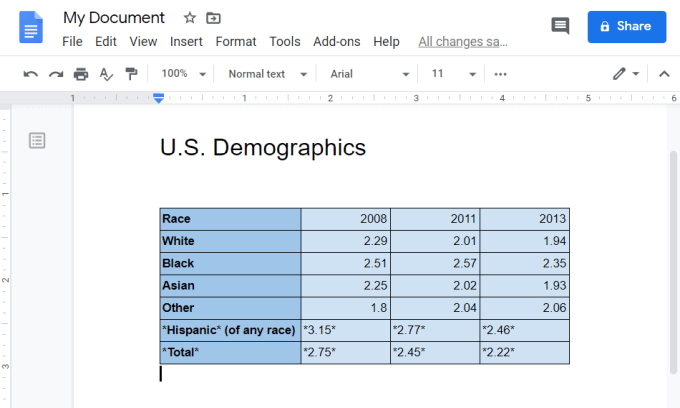Select the paint format roller icon
Viewport: 680px width, 408px height.
click(131, 74)
